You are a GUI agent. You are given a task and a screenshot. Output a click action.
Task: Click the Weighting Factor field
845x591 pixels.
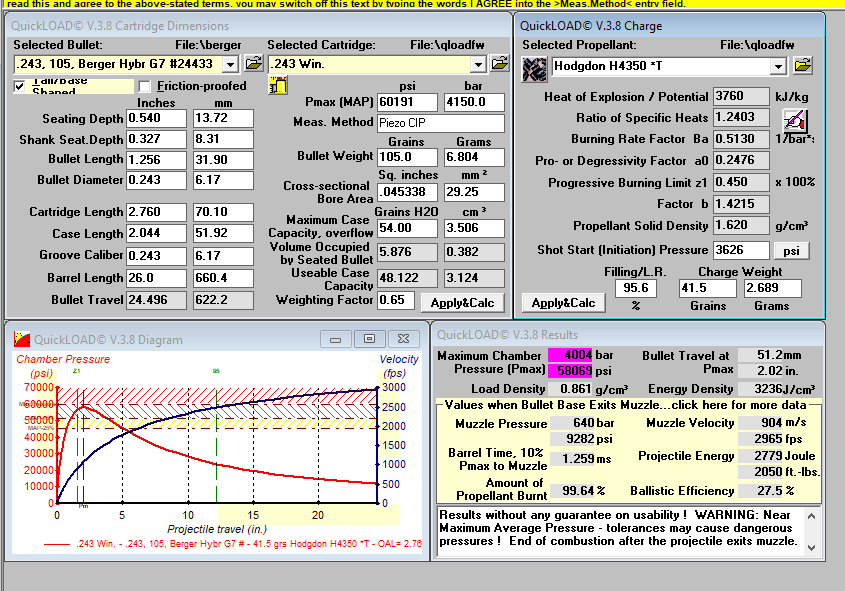(396, 300)
